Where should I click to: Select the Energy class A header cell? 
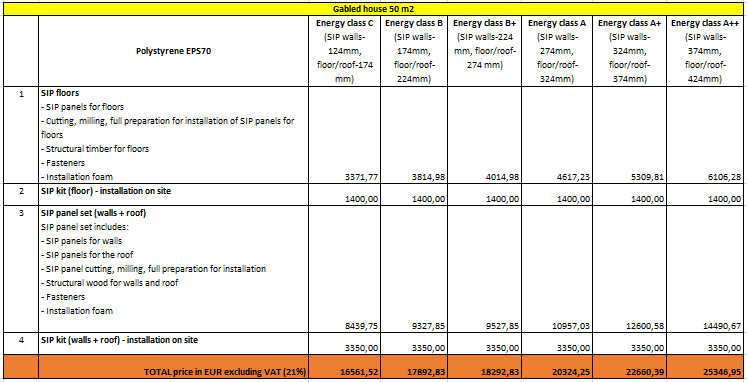pyautogui.click(x=557, y=51)
